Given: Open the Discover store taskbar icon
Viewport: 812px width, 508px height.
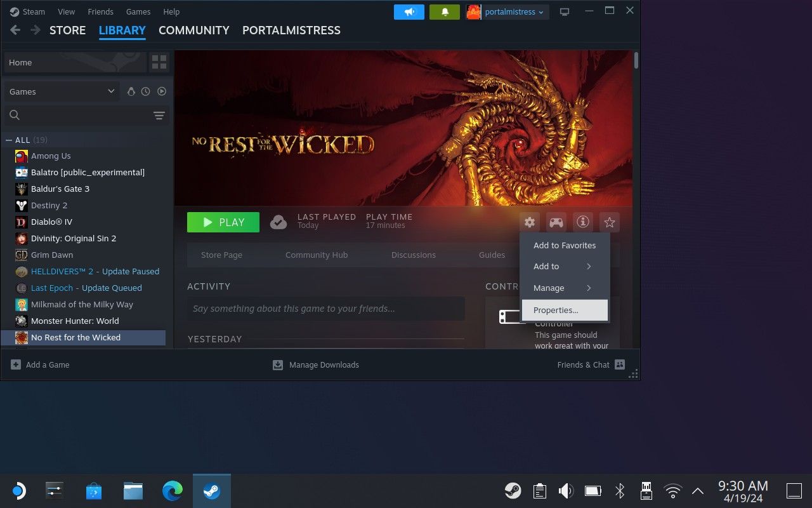Looking at the screenshot, I should [x=94, y=490].
